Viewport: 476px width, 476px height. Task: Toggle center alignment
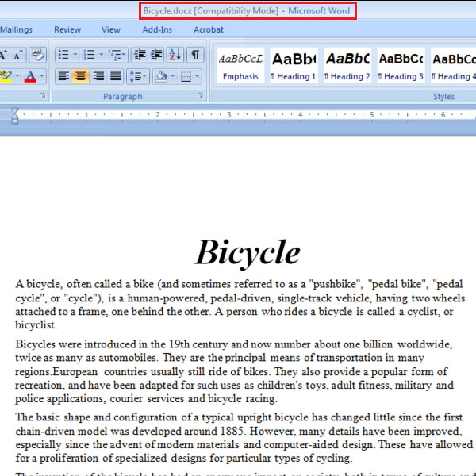click(80, 76)
